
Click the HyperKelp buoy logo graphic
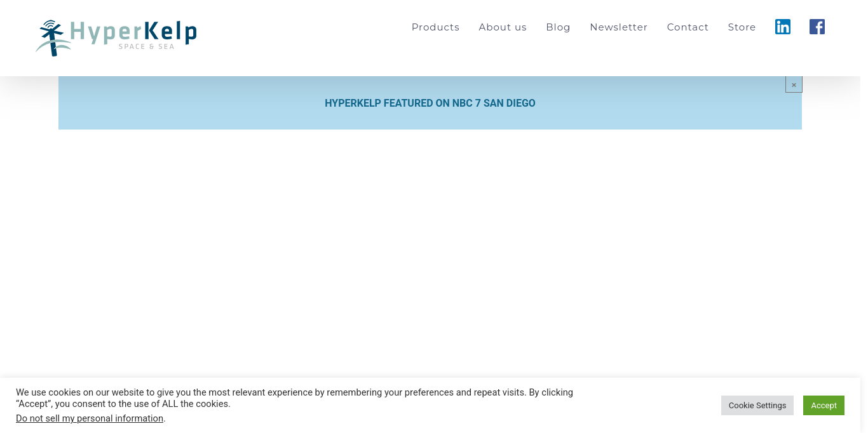click(52, 37)
